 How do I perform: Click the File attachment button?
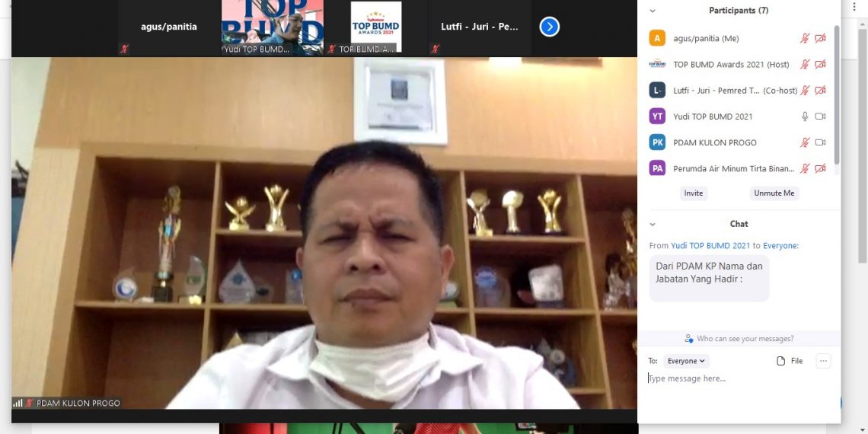(790, 361)
